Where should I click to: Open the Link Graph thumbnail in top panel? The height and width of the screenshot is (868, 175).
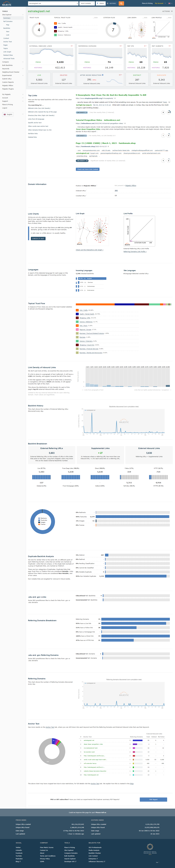coord(137,30)
